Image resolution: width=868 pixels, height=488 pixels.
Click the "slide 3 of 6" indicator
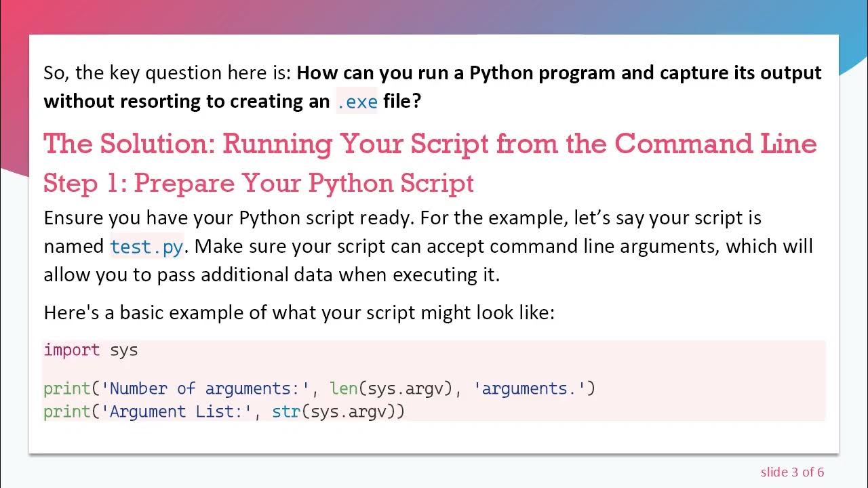[792, 472]
